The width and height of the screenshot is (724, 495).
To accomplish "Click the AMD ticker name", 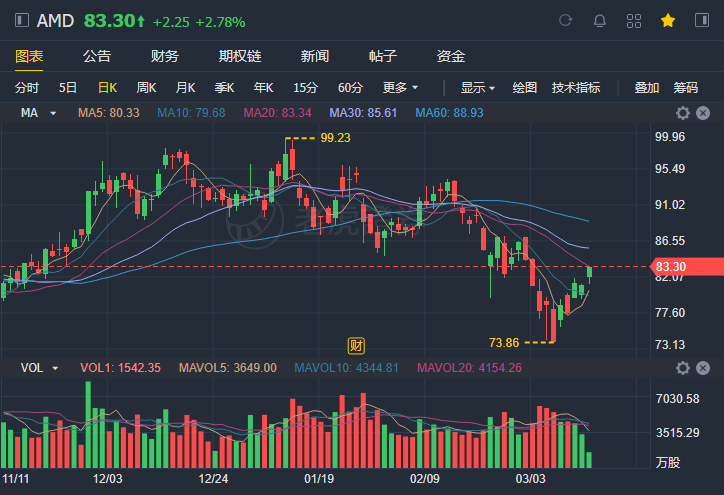I will point(55,21).
